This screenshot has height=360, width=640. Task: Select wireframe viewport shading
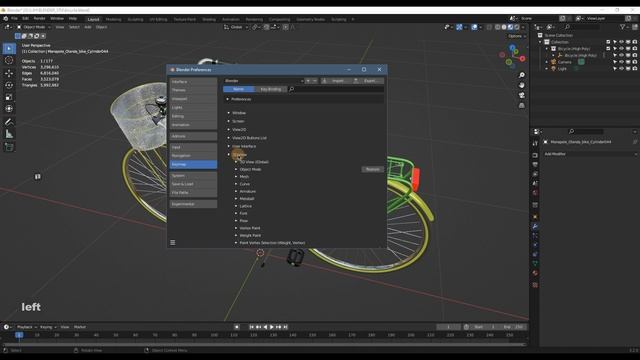pos(498,27)
